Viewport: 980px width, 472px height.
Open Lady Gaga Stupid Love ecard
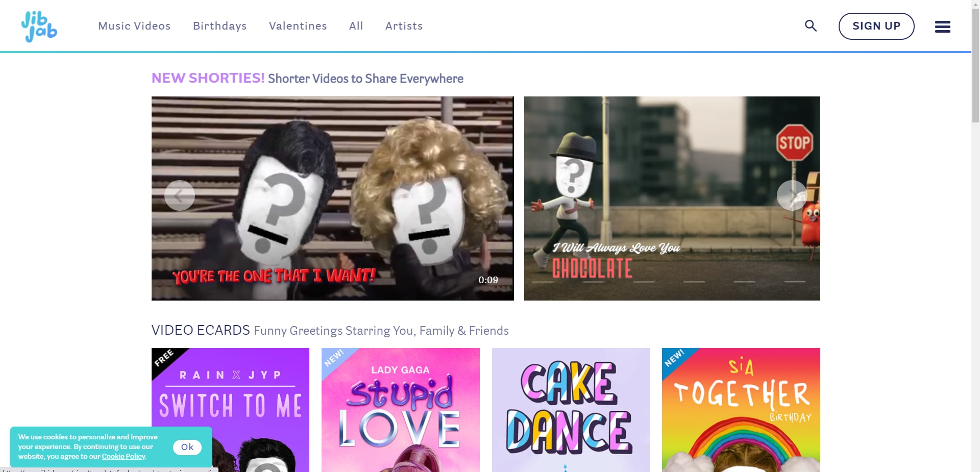pyautogui.click(x=401, y=410)
